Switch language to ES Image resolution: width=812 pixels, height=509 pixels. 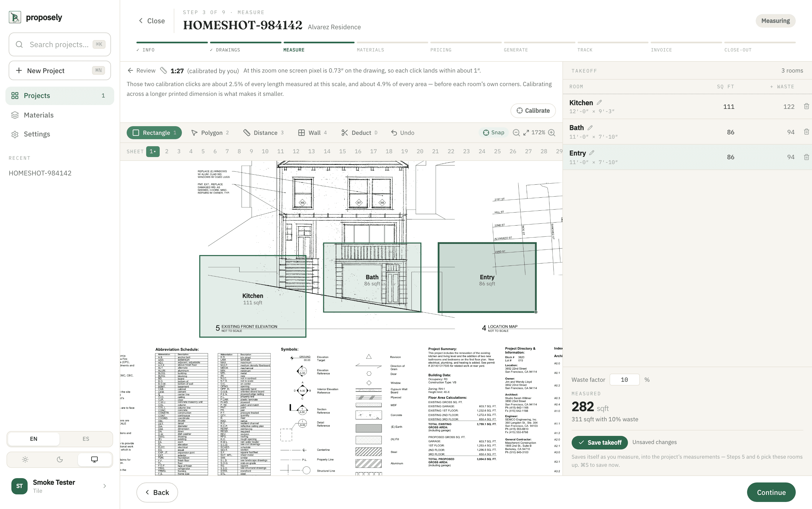tap(86, 439)
